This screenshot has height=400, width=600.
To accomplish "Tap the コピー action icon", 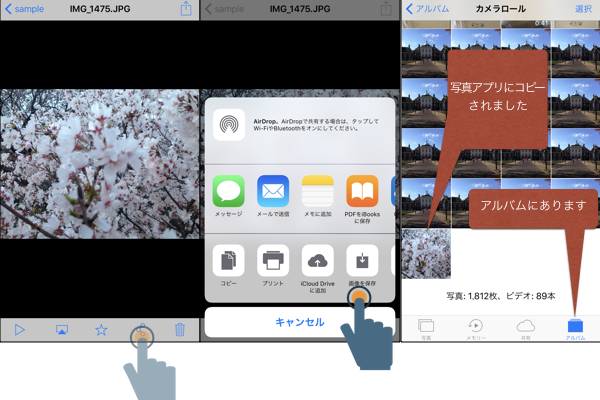I will [x=228, y=260].
